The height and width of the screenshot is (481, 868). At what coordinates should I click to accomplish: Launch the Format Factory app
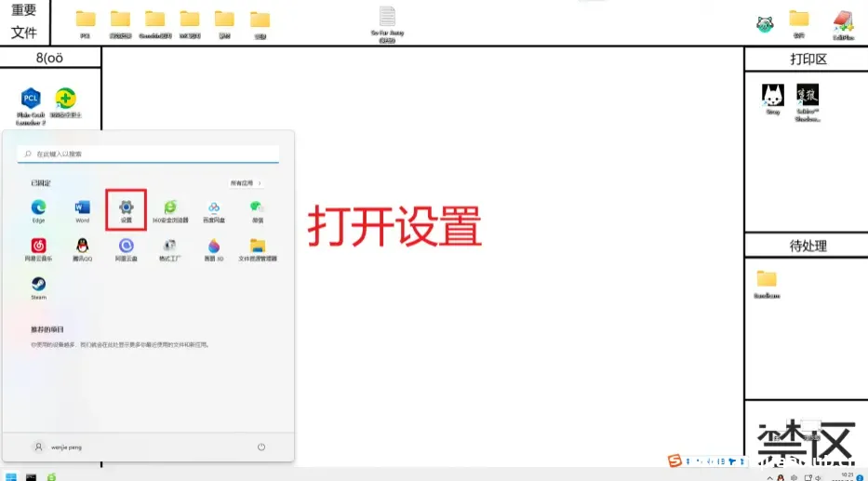point(170,249)
